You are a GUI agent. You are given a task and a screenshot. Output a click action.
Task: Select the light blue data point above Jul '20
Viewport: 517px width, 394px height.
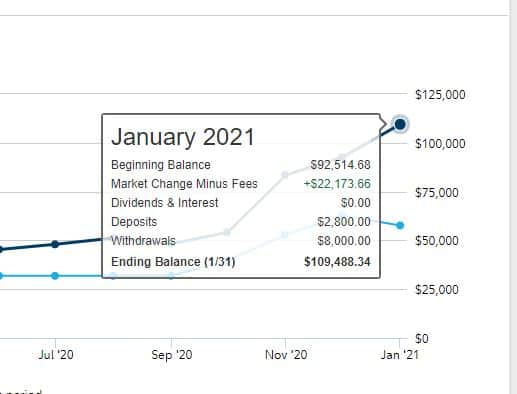click(x=55, y=276)
